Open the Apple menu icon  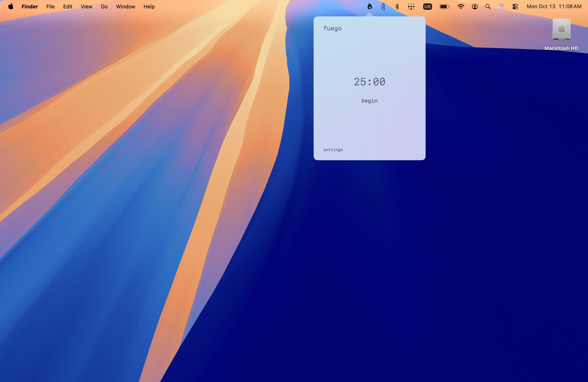(10, 7)
